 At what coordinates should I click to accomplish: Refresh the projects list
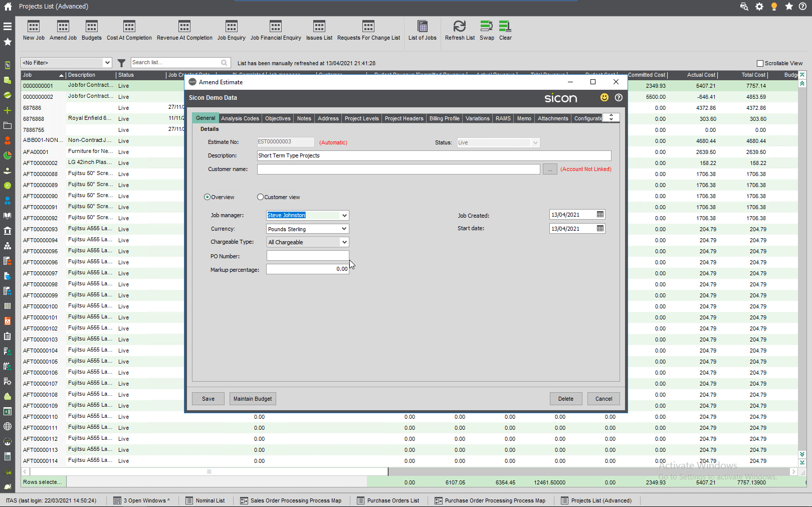(x=459, y=30)
